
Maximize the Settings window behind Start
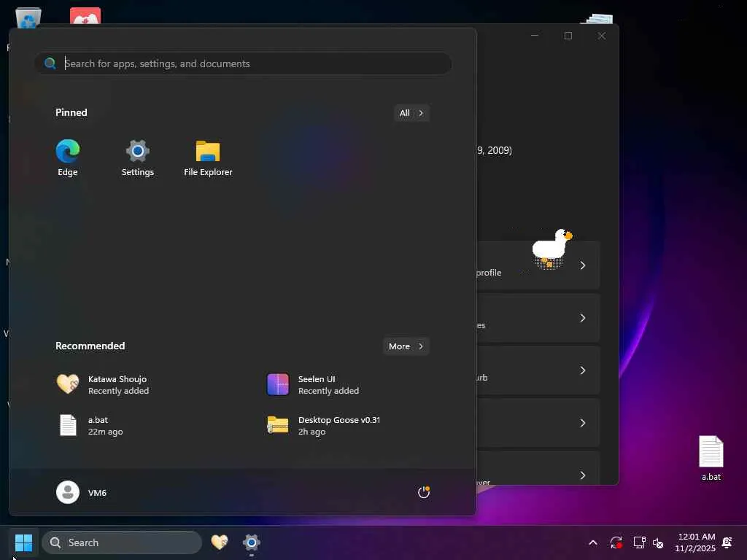click(x=568, y=36)
